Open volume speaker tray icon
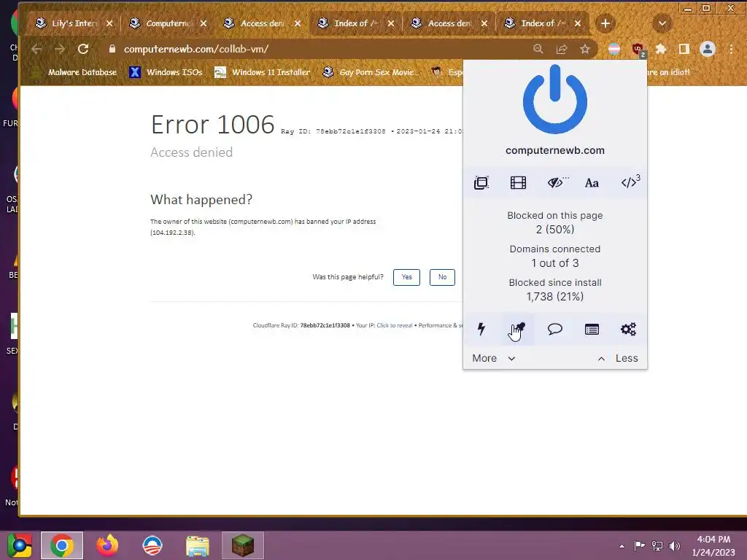The image size is (747, 560). [x=675, y=545]
